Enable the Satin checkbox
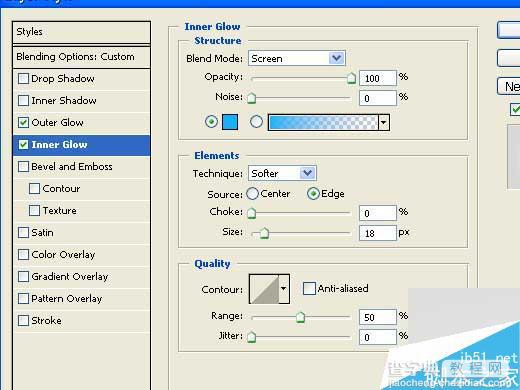520x390 pixels. 23,233
